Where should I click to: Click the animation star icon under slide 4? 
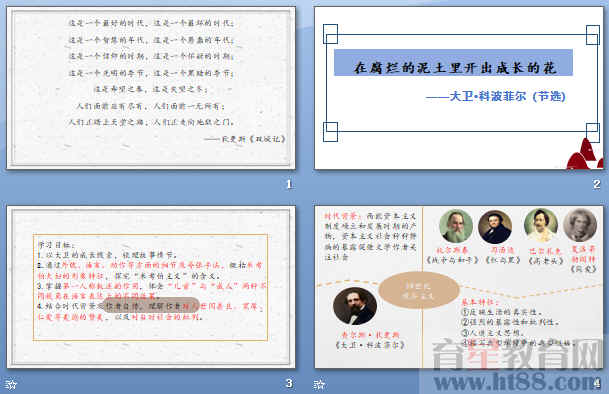(319, 384)
